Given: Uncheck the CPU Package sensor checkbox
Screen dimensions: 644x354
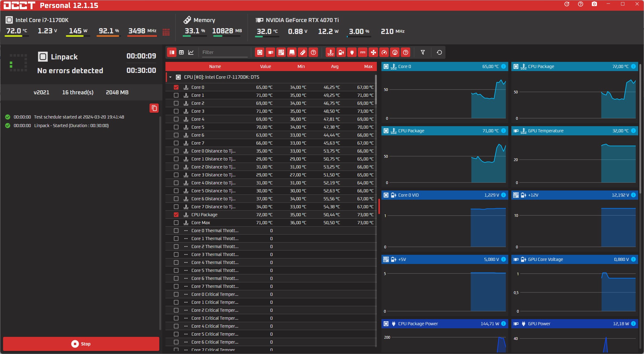Looking at the screenshot, I should [x=176, y=215].
